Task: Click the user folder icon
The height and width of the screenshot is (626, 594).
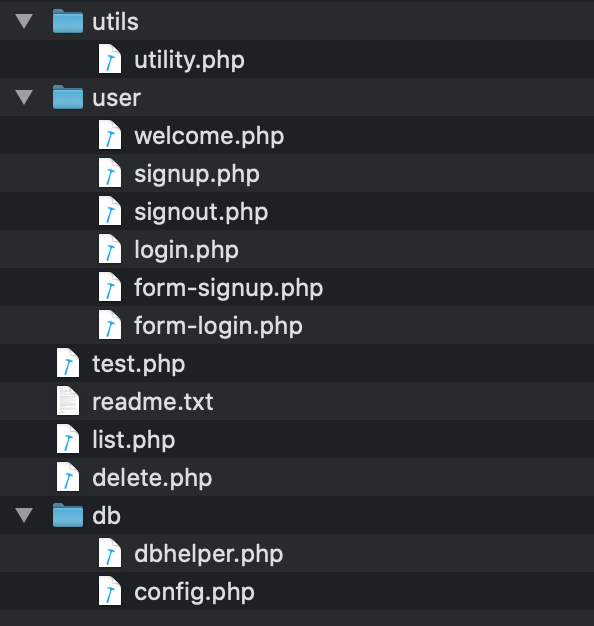Action: 68,97
